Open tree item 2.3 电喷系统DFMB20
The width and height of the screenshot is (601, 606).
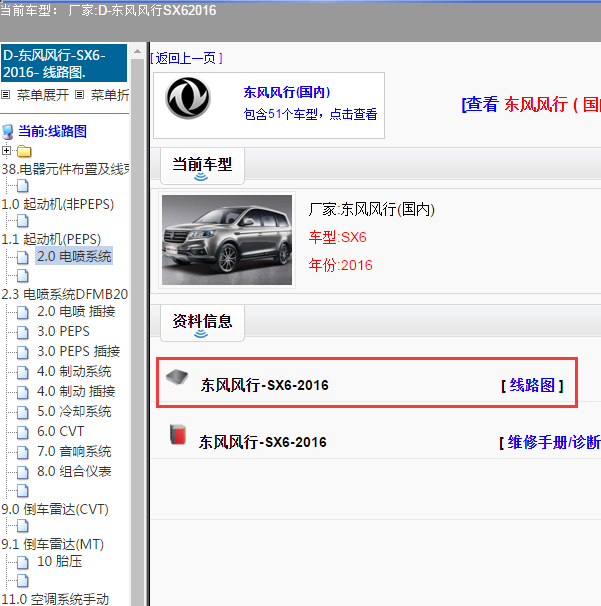tap(65, 294)
